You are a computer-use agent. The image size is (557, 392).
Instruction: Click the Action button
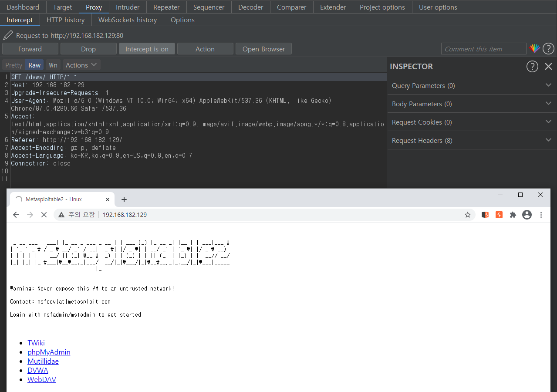(x=205, y=49)
